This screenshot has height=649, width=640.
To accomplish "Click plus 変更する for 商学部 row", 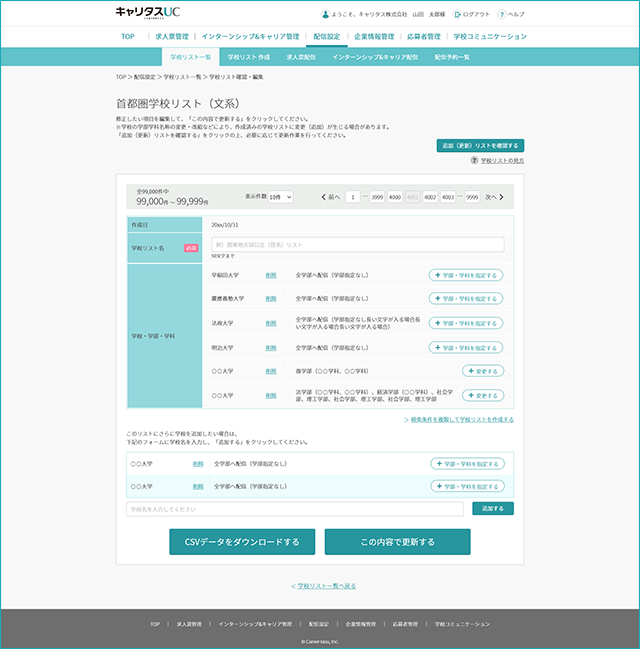I will click(x=483, y=371).
